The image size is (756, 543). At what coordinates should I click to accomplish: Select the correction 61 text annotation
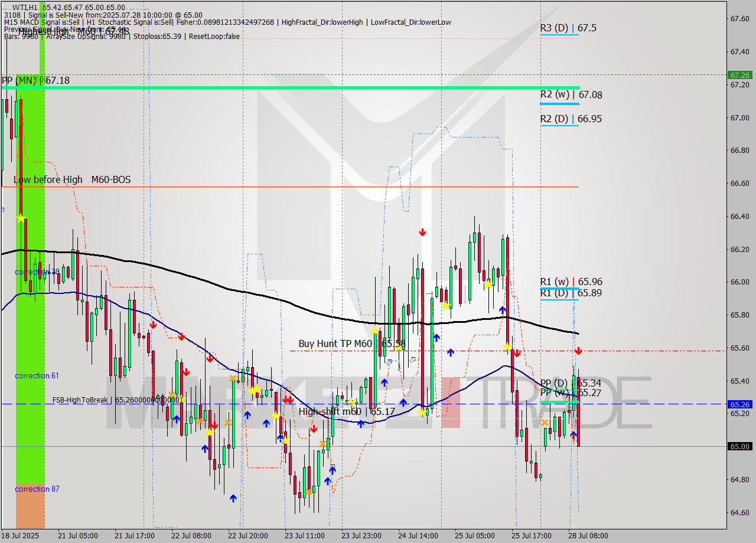click(37, 376)
